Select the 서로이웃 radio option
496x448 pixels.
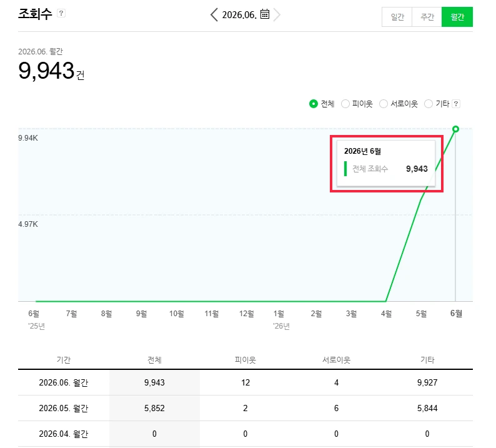click(x=384, y=104)
